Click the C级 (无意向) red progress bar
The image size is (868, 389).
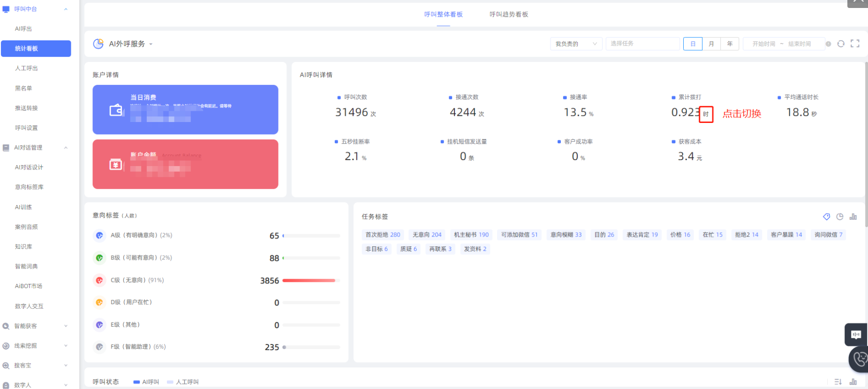[309, 281]
